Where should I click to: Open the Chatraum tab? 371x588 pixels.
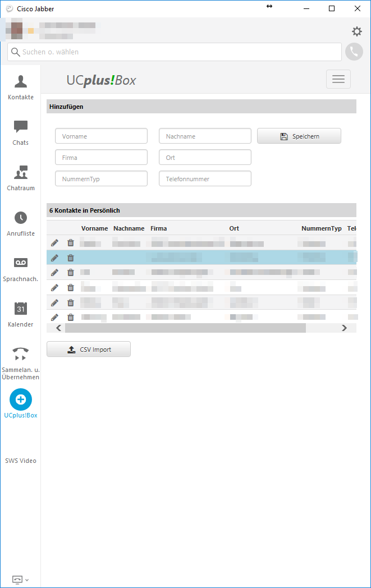pyautogui.click(x=21, y=178)
